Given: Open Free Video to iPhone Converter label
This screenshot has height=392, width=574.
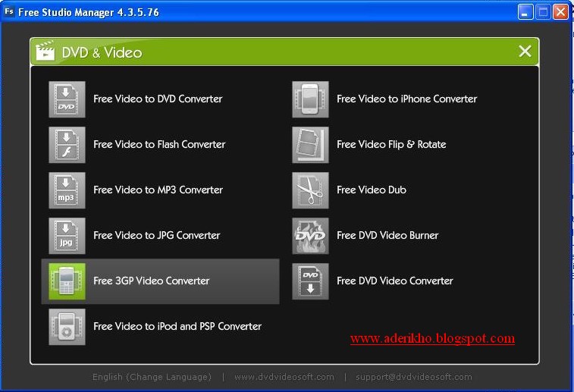Looking at the screenshot, I should [x=407, y=99].
